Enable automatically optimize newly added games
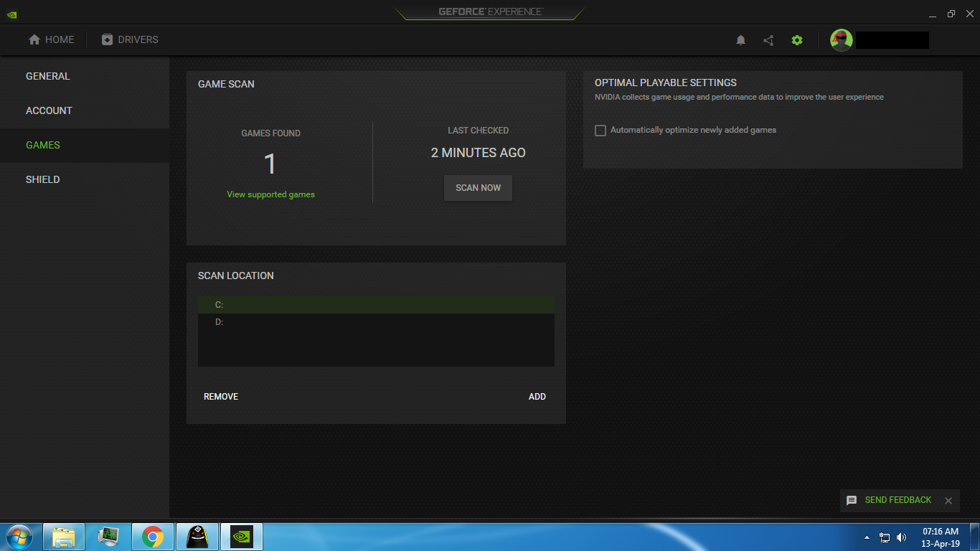This screenshot has width=980, height=551. [600, 130]
